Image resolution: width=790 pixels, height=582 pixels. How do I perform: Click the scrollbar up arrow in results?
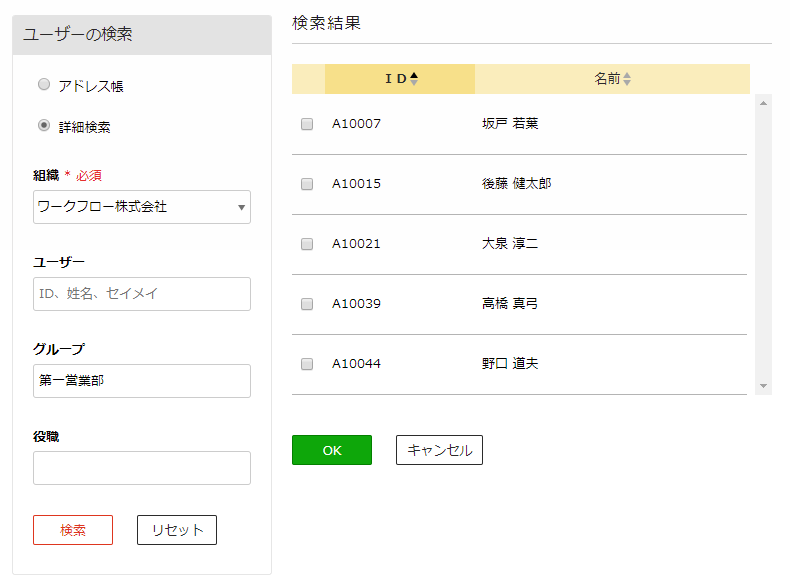(x=763, y=103)
